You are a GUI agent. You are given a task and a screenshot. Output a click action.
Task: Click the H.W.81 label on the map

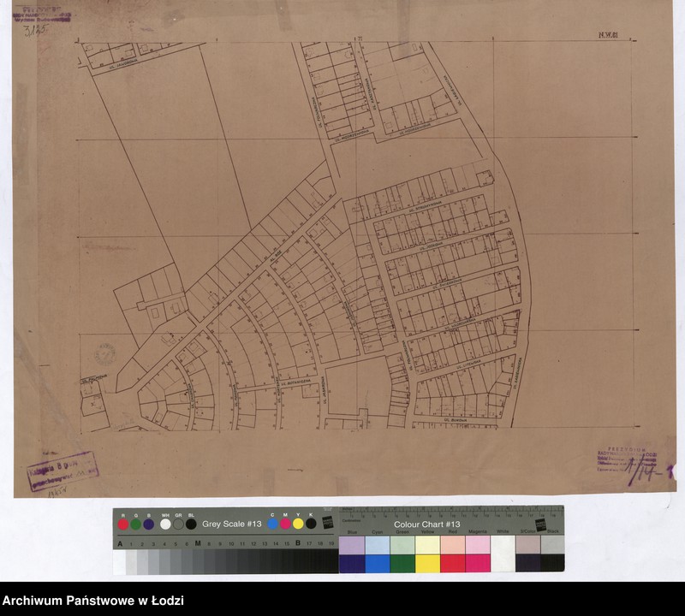tap(608, 35)
